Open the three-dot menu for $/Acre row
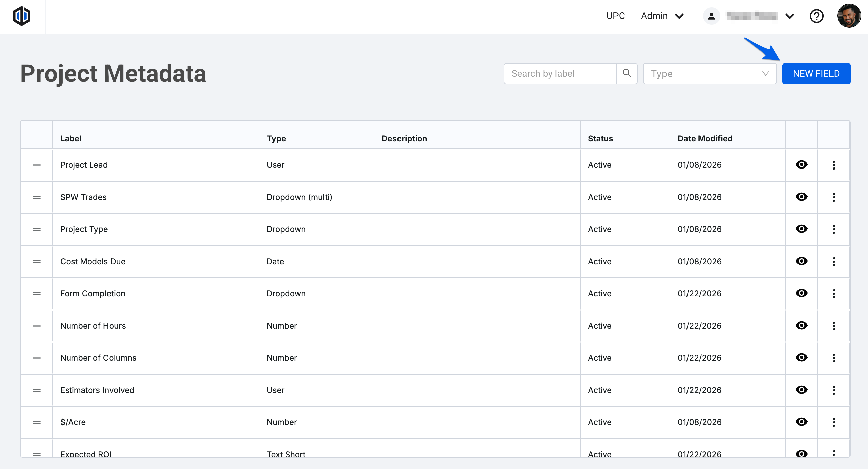Screen dimensions: 868x469 [x=833, y=422]
